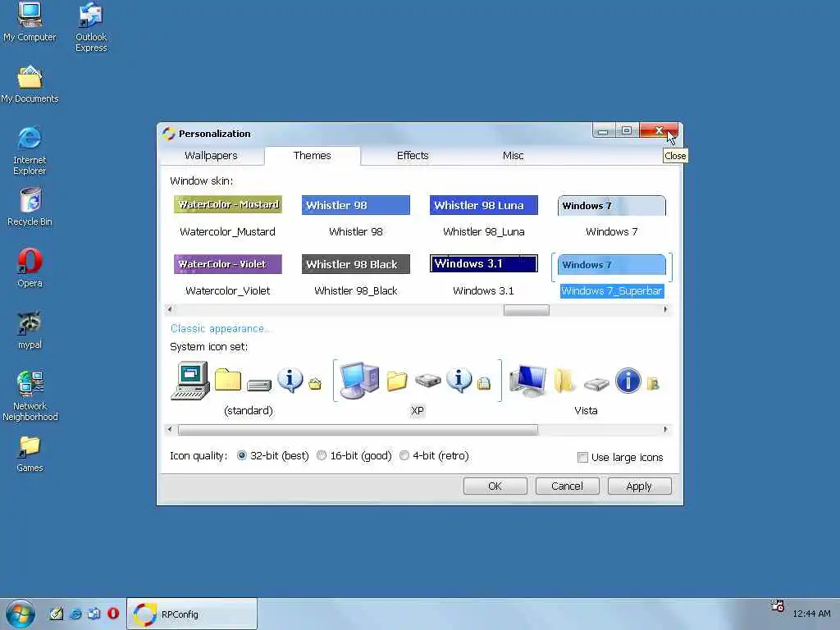840x630 pixels.
Task: Launch Internet Explorer from quick launch
Action: pyautogui.click(x=75, y=614)
